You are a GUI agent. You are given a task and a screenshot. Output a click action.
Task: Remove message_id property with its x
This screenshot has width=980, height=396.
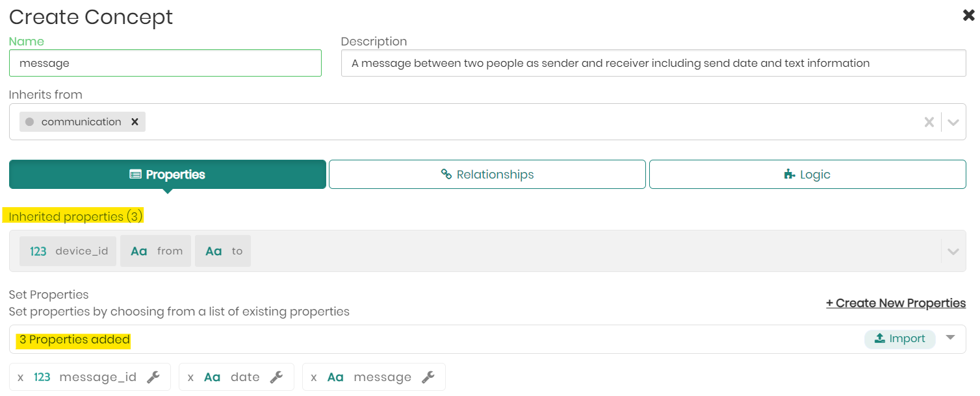pyautogui.click(x=21, y=377)
